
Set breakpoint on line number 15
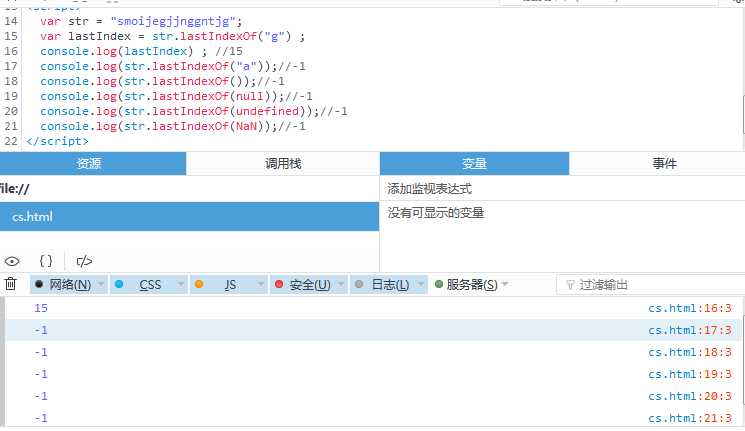[x=11, y=36]
